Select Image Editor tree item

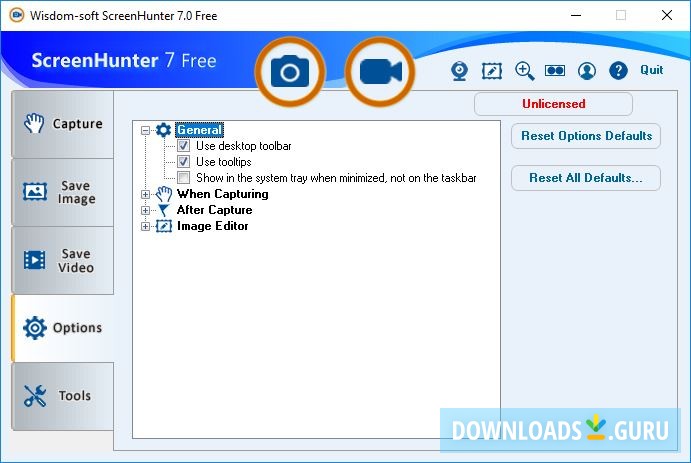point(212,226)
